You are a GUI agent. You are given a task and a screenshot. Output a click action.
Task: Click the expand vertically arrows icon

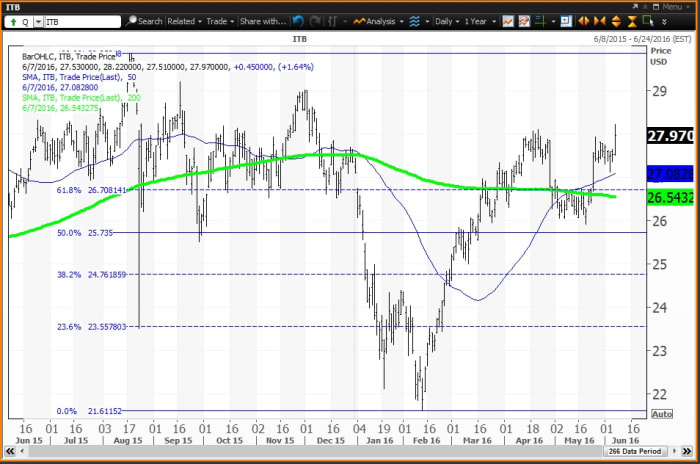pos(616,21)
